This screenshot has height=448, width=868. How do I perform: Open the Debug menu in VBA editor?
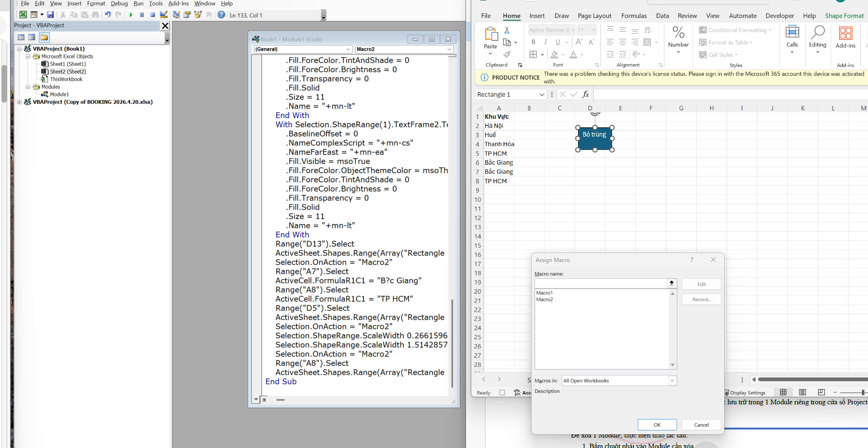click(119, 4)
